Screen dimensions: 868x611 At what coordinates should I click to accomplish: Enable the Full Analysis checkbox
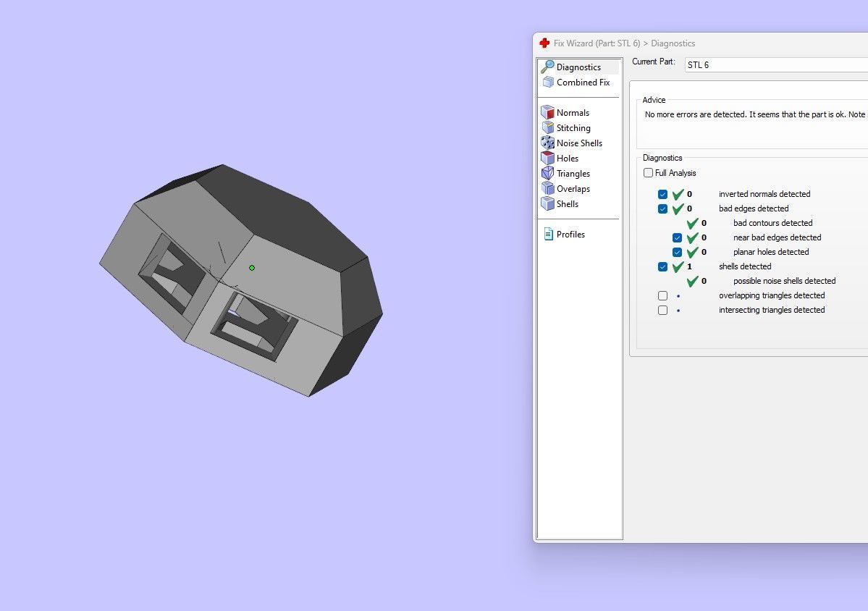click(648, 173)
